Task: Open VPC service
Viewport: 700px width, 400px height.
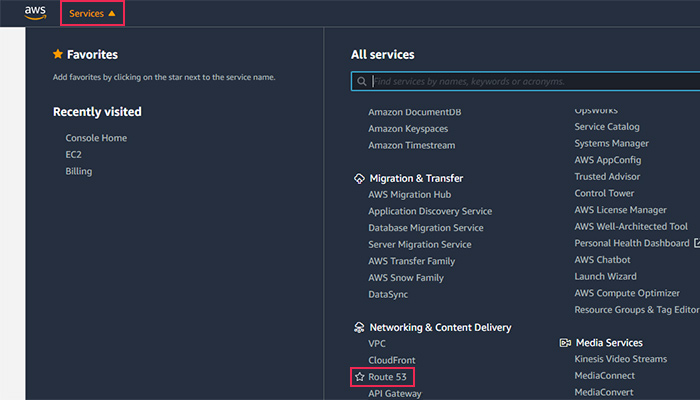Action: tap(377, 344)
